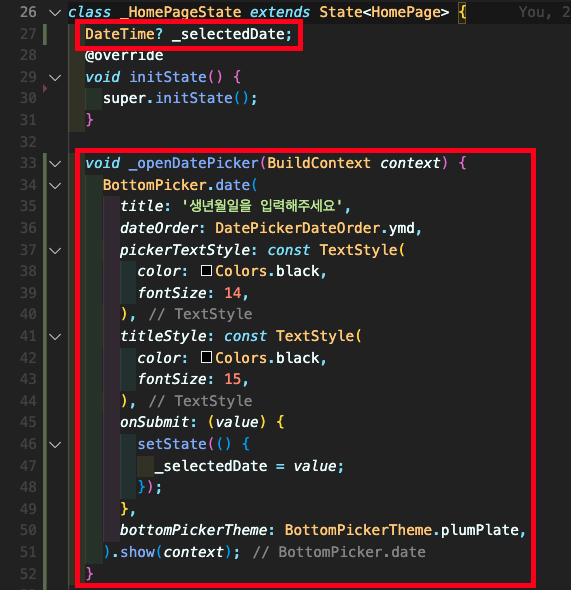Click the '_HomePageState' class name
This screenshot has height=590, width=571.
tap(180, 12)
